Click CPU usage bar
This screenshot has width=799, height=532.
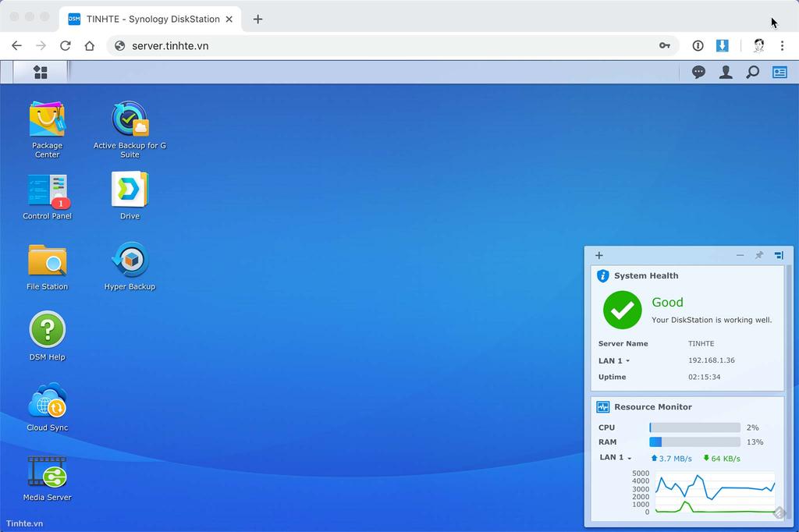coord(694,427)
